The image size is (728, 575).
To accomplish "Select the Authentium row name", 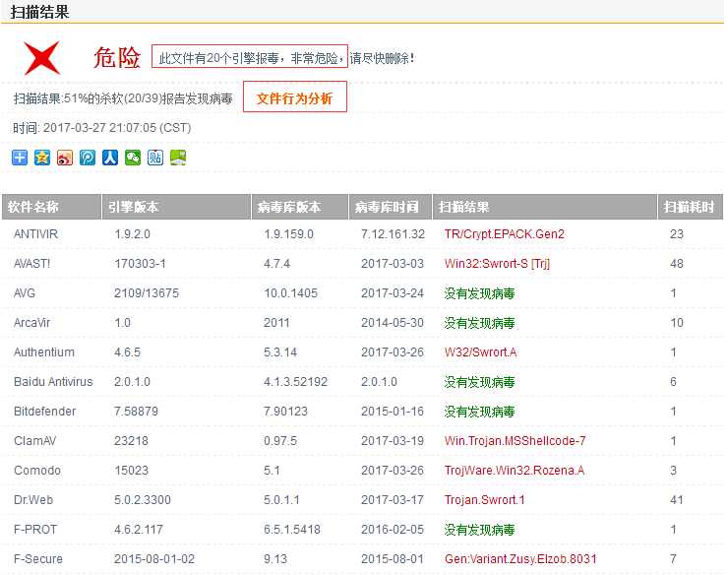I will tap(44, 352).
